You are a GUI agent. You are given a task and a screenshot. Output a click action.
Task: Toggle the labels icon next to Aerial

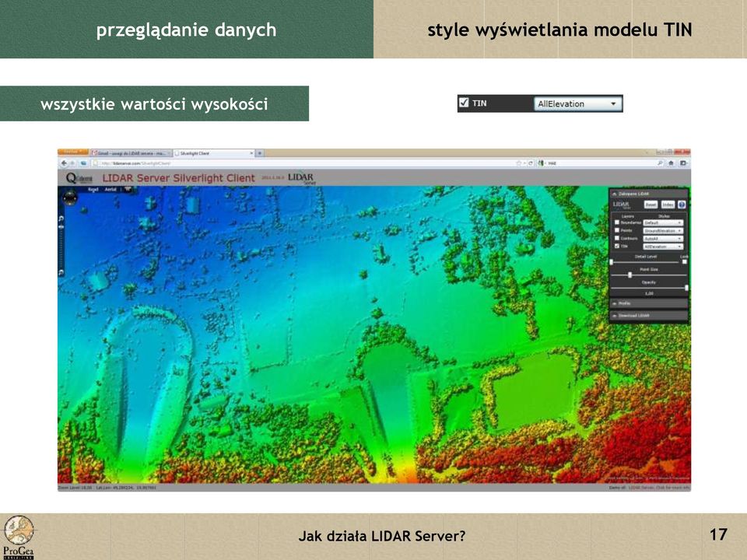pyautogui.click(x=128, y=189)
